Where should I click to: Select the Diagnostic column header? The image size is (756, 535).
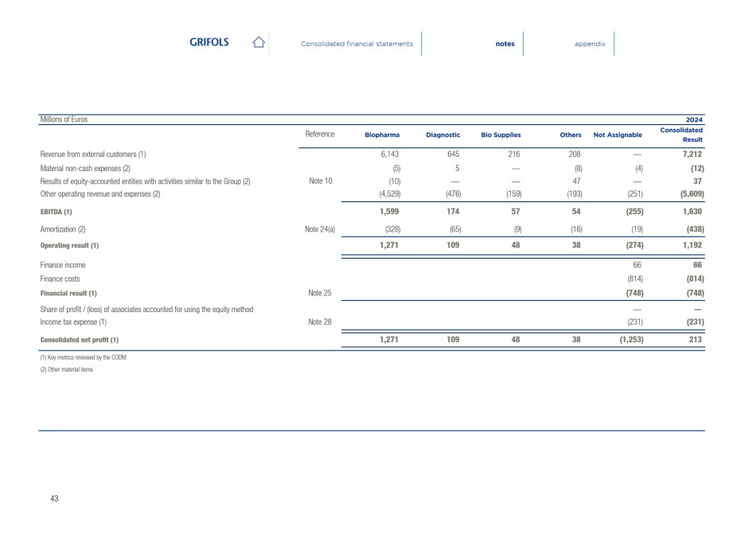443,135
